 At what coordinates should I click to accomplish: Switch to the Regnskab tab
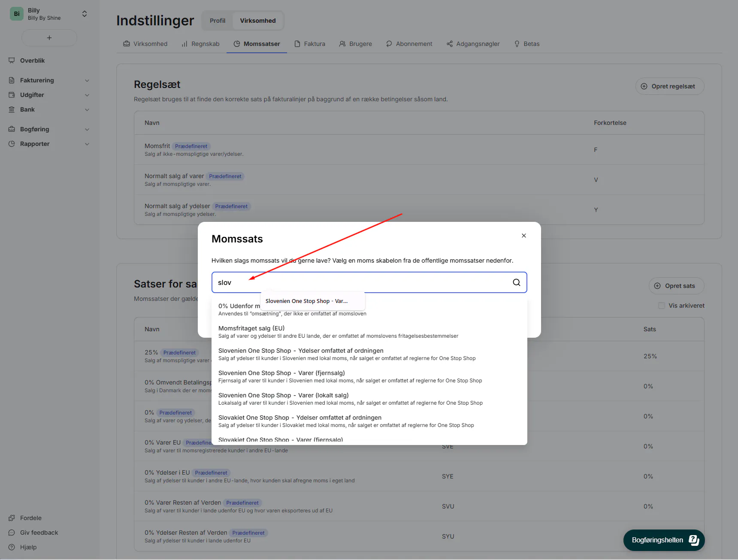200,44
